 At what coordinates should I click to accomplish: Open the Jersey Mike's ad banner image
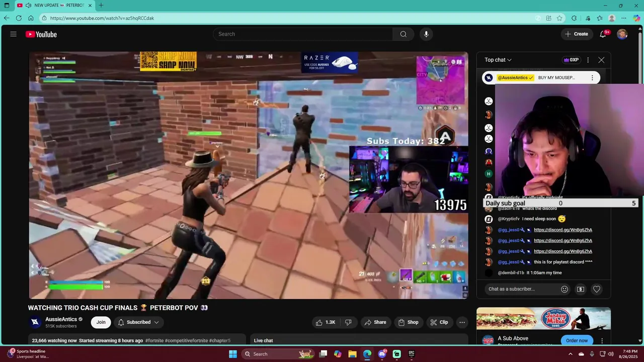pos(543,319)
